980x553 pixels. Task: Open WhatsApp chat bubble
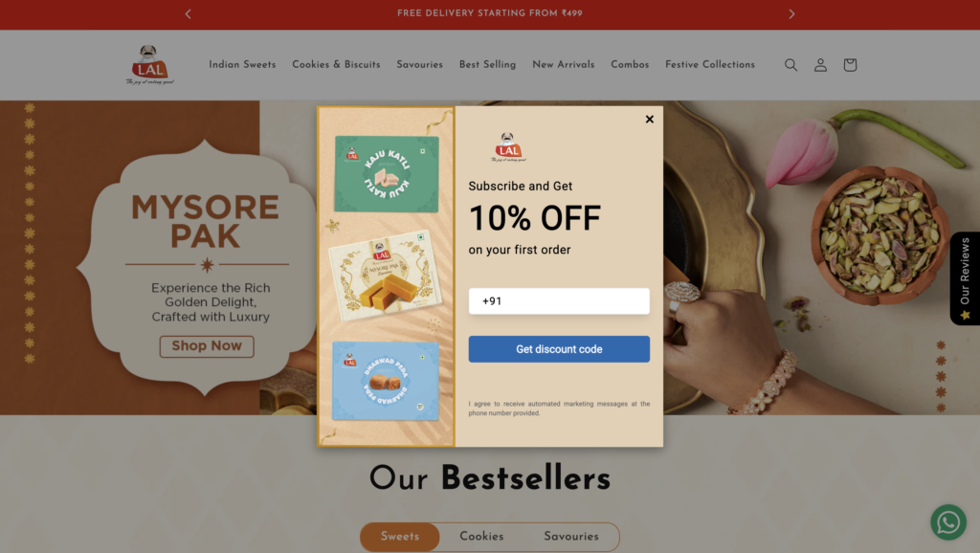pos(948,522)
